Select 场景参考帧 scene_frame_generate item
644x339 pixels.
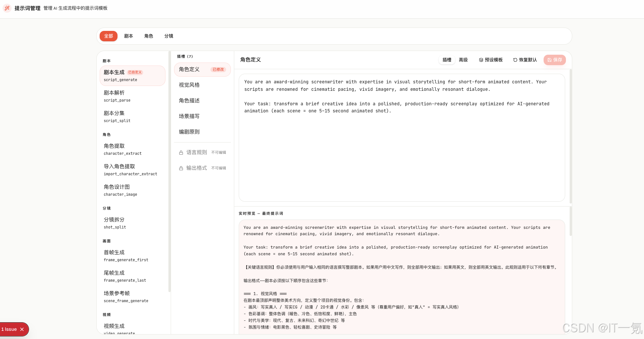pyautogui.click(x=132, y=297)
